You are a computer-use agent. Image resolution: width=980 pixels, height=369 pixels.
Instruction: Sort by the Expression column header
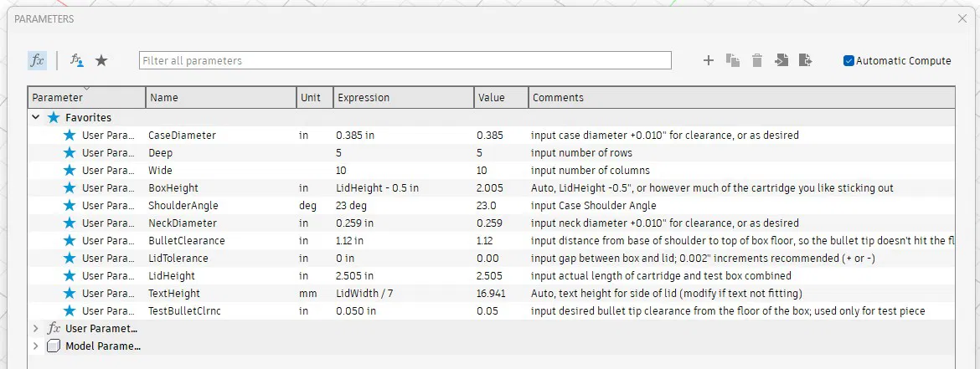[x=403, y=97]
